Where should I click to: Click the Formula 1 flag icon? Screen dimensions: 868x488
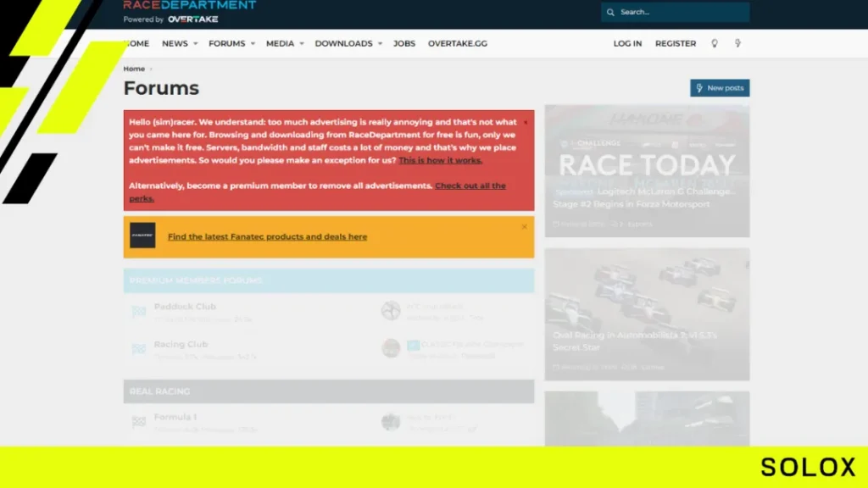pyautogui.click(x=138, y=422)
